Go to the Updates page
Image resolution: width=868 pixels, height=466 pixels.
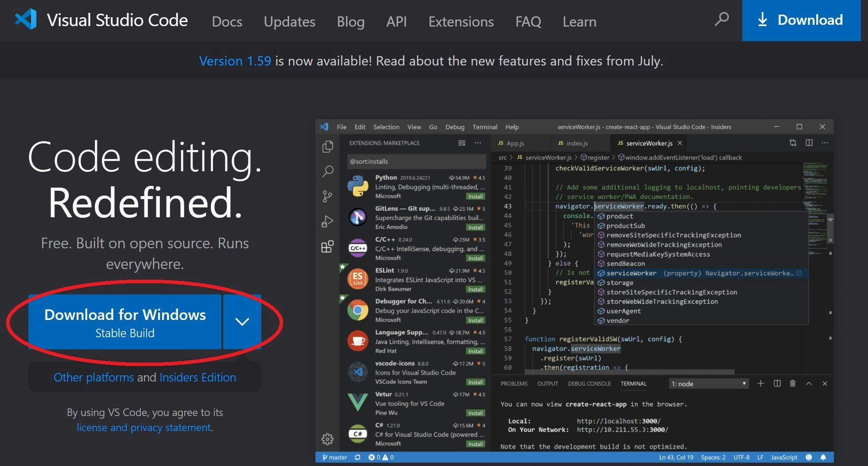tap(289, 21)
